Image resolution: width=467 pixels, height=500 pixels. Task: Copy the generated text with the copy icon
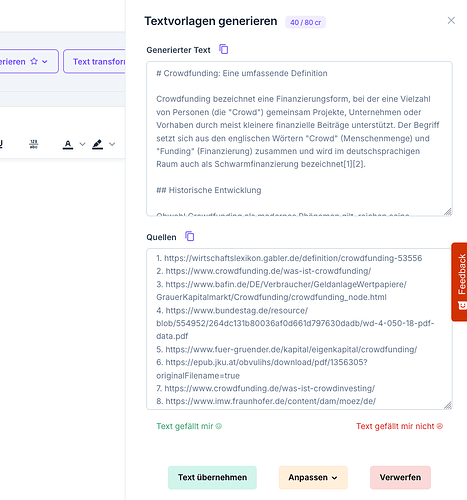[x=224, y=49]
